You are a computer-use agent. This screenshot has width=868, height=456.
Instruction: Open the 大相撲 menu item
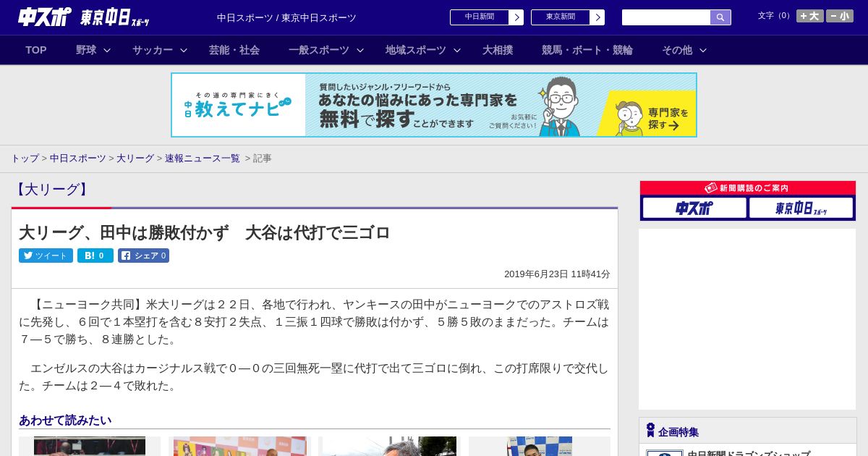point(498,50)
